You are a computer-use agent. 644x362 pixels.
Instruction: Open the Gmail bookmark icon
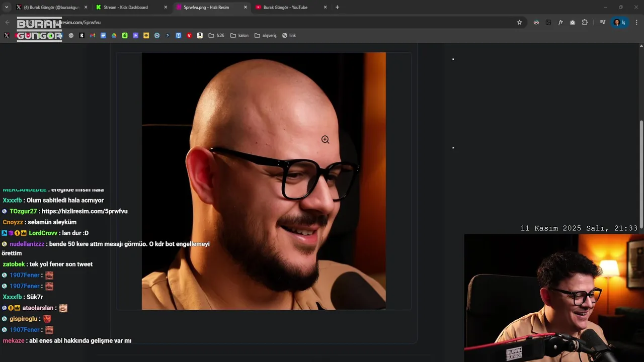click(93, 35)
